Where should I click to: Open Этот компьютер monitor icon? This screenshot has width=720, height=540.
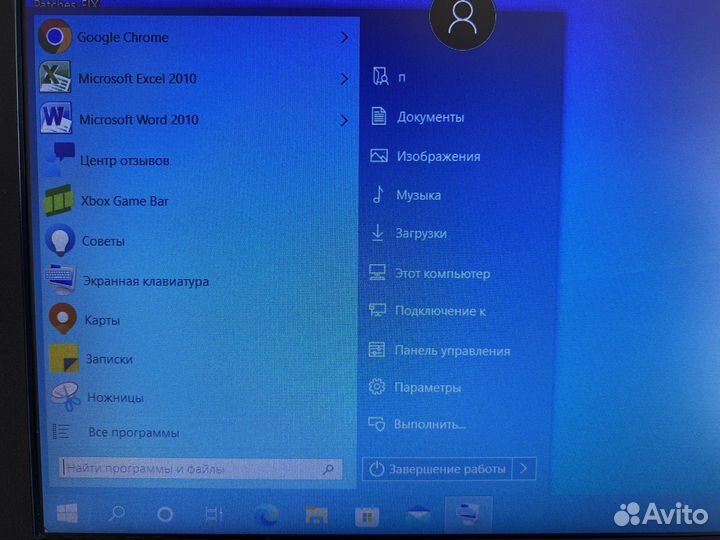377,272
